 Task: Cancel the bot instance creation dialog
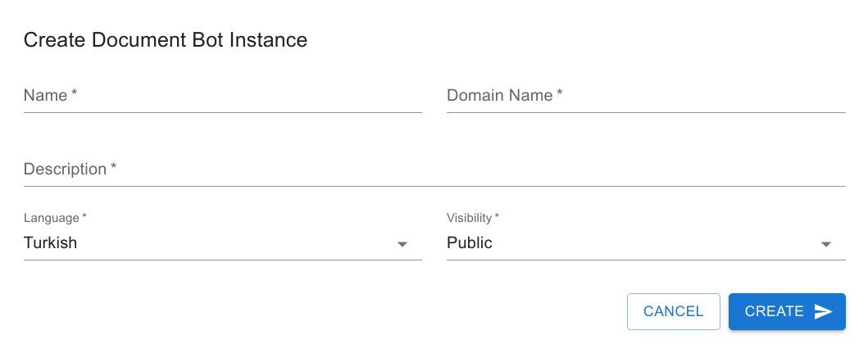[673, 311]
